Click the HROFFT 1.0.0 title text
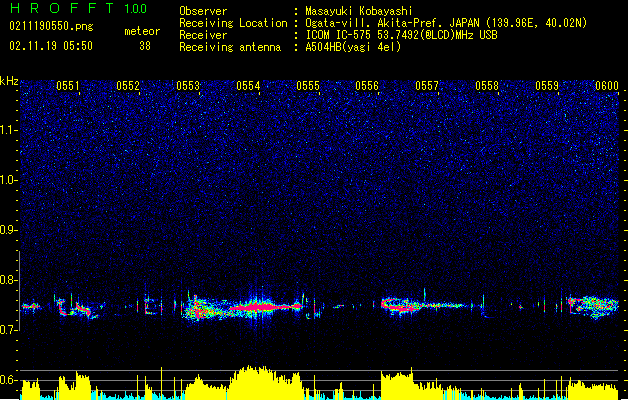The width and height of the screenshot is (629, 400). click(79, 8)
